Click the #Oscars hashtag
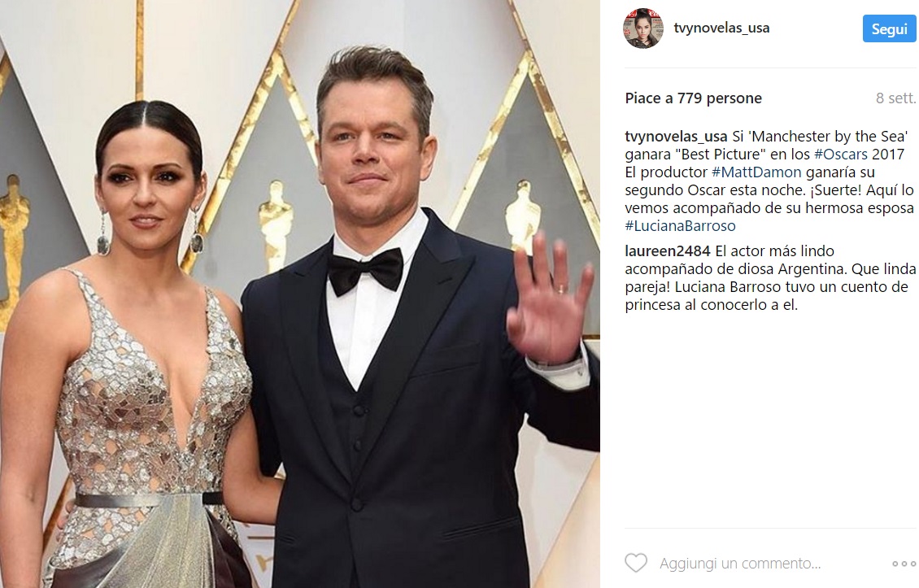 (x=840, y=155)
